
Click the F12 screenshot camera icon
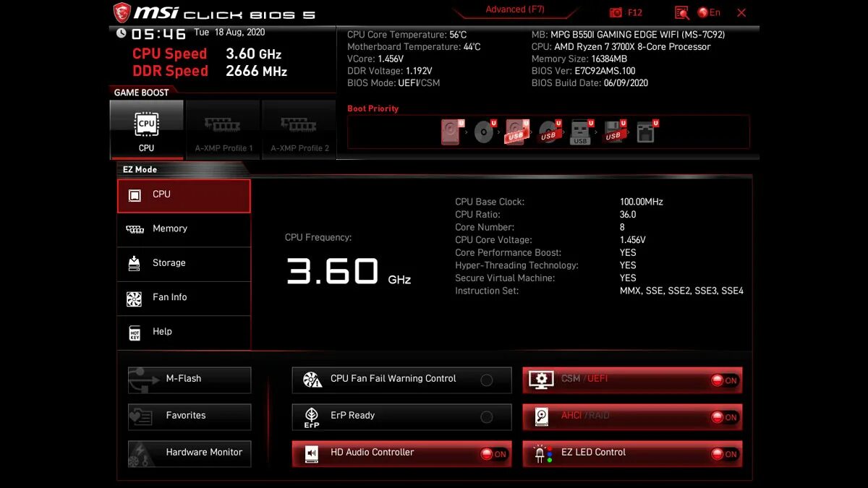(x=616, y=12)
